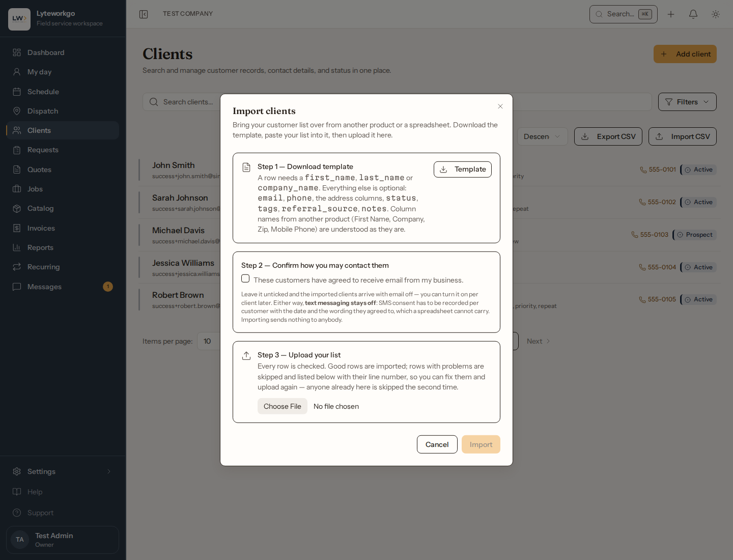Go to Schedule page
This screenshot has width=733, height=560.
click(63, 92)
